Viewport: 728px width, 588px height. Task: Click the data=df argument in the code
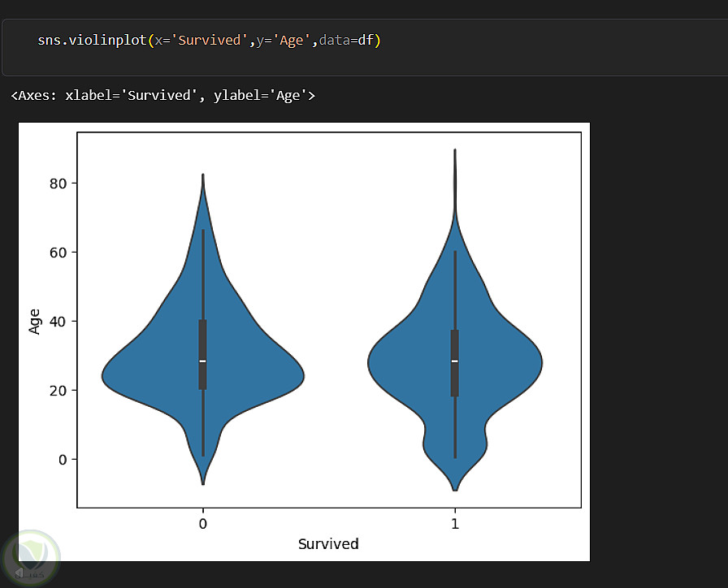(x=349, y=41)
